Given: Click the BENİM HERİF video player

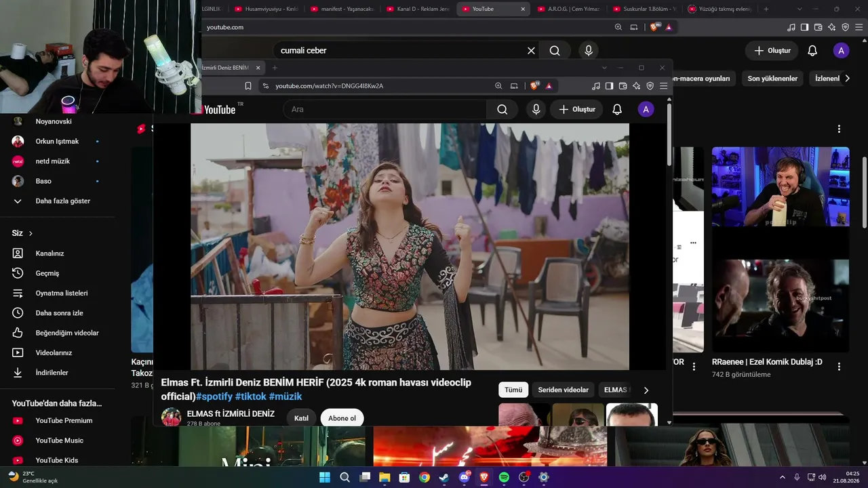Looking at the screenshot, I should (x=410, y=247).
